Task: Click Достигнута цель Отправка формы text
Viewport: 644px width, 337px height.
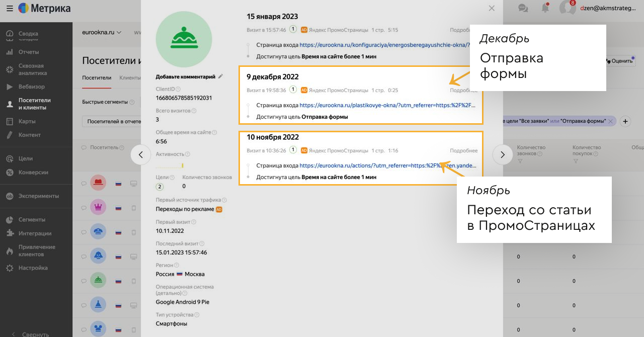Action: tap(302, 117)
